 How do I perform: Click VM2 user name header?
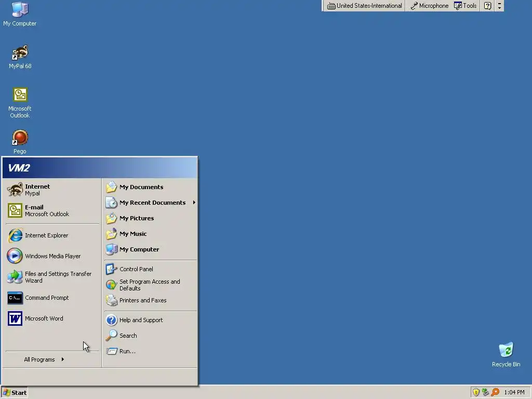tap(19, 168)
